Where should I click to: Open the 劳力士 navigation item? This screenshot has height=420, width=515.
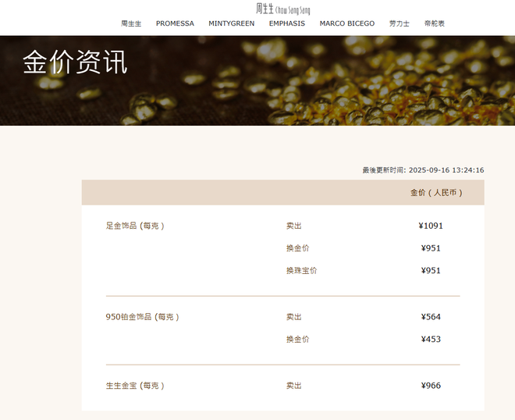coord(399,23)
